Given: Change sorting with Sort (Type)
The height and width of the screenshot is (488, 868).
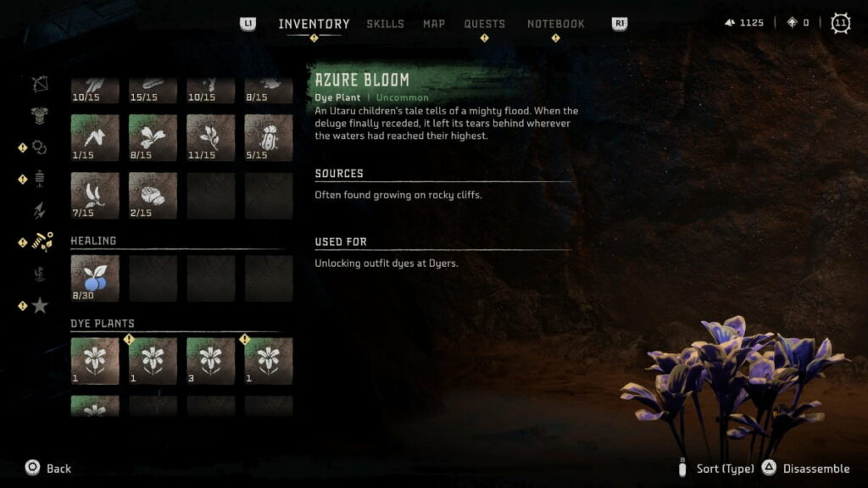Looking at the screenshot, I should (x=716, y=469).
